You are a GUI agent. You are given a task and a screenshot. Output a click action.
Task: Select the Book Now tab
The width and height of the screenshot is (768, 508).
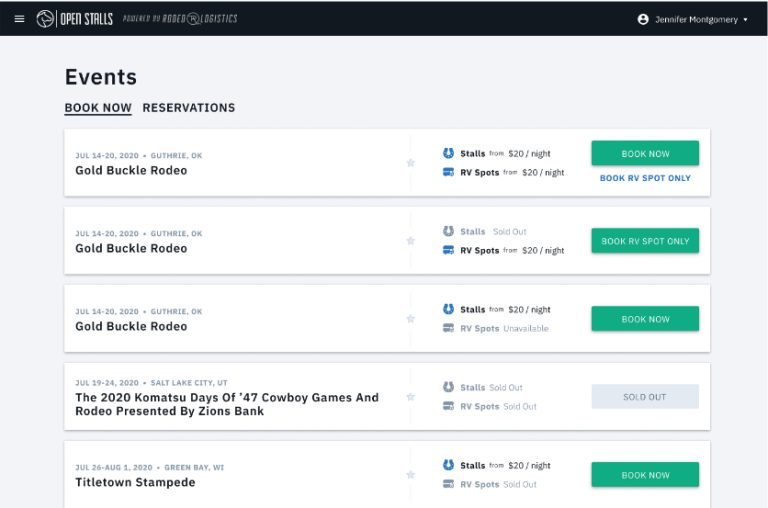tap(98, 108)
